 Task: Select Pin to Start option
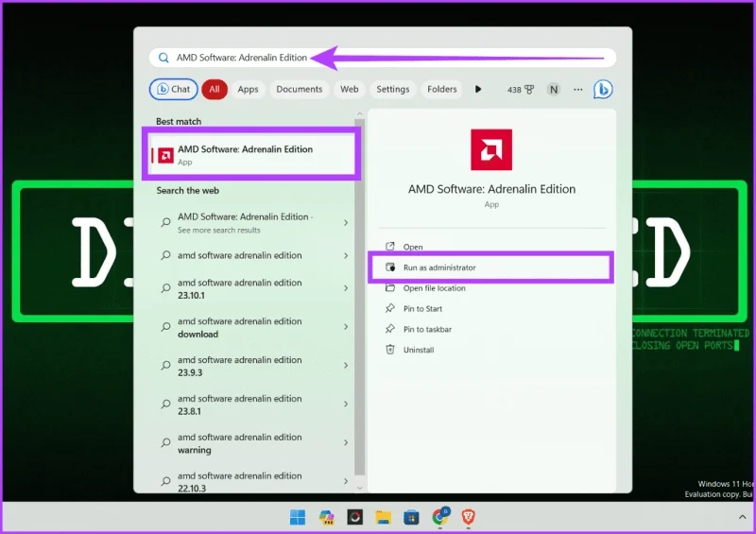tap(422, 309)
